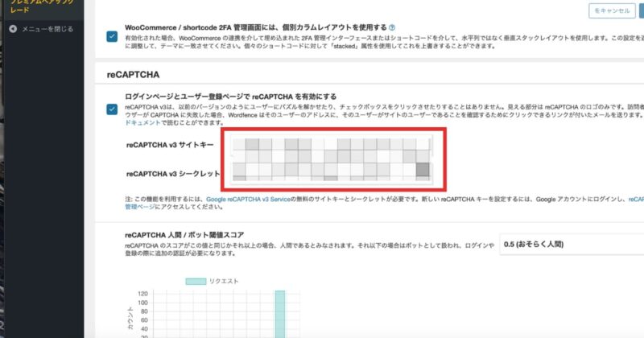Collapse sidebar with メニューを閉じる arrow icon
This screenshot has width=644, height=338.
[x=13, y=29]
